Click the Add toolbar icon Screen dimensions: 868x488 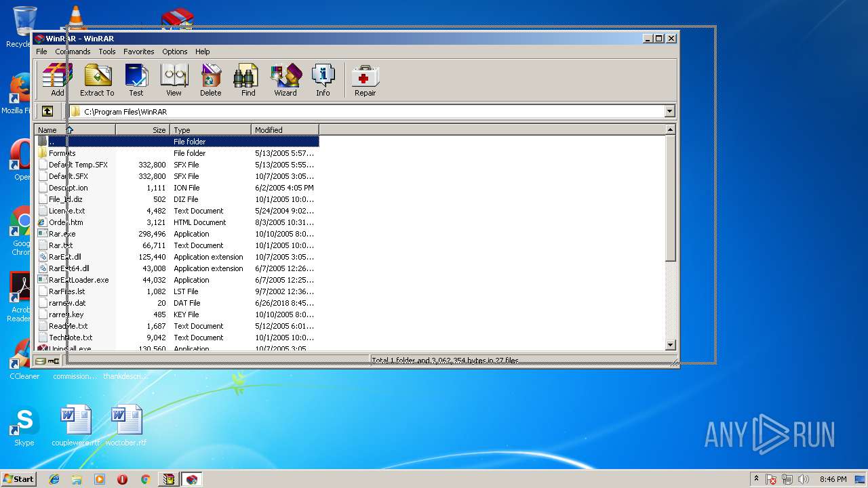point(58,81)
